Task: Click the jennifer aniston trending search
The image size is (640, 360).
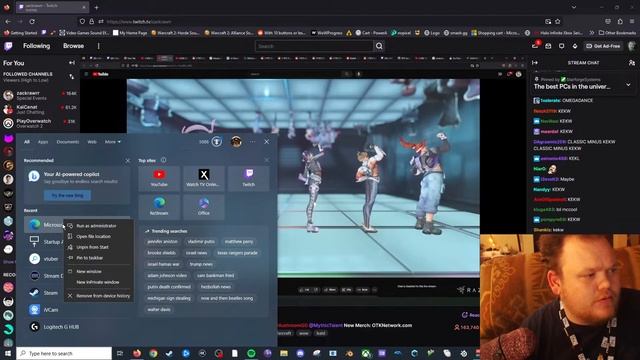Action: (x=162, y=242)
